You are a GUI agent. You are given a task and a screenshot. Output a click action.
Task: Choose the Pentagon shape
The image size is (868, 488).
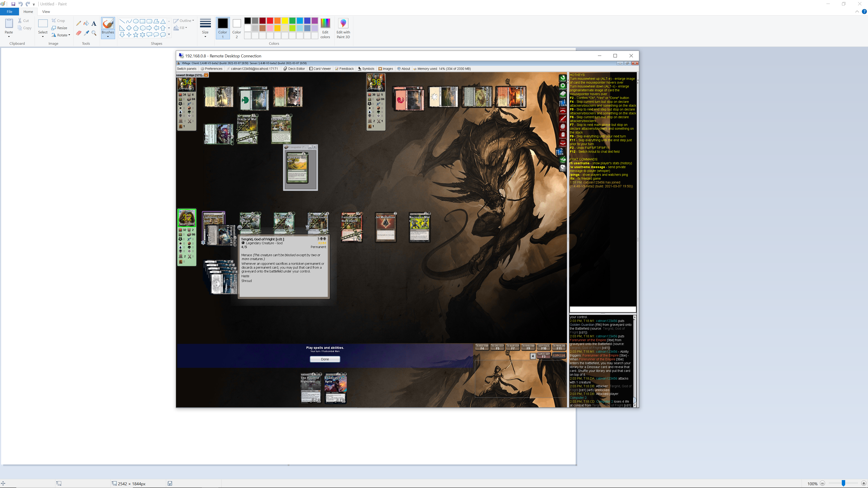tap(135, 28)
